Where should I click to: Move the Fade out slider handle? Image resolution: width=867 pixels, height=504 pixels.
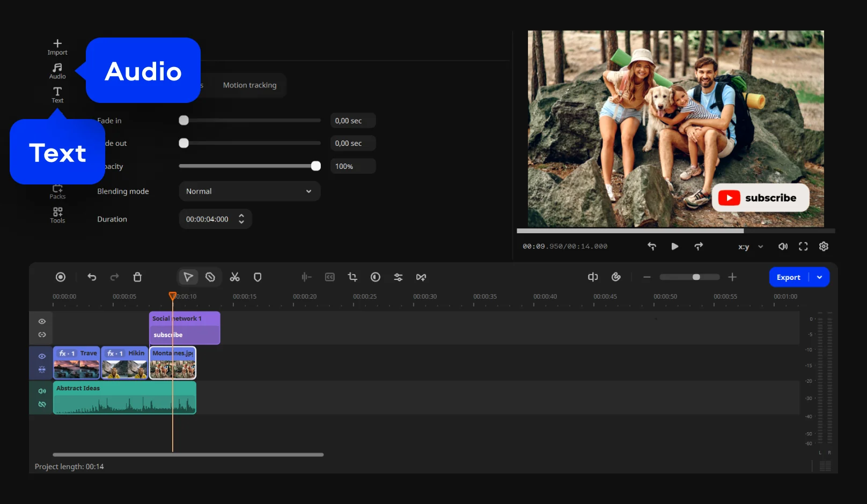[184, 143]
